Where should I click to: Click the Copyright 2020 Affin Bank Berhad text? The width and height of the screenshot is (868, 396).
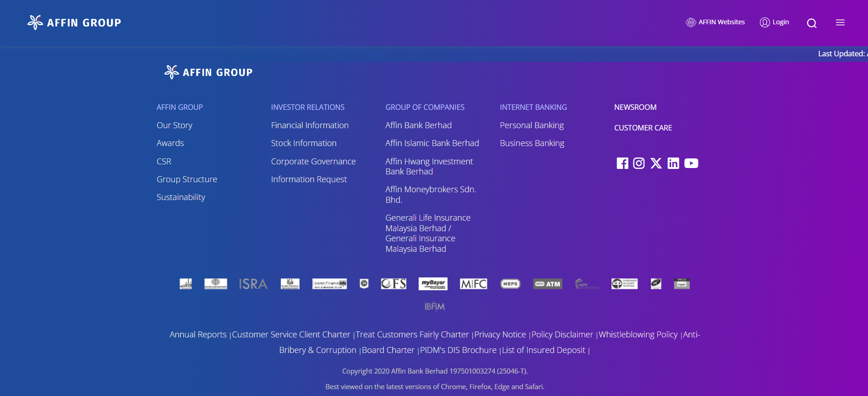(x=435, y=371)
